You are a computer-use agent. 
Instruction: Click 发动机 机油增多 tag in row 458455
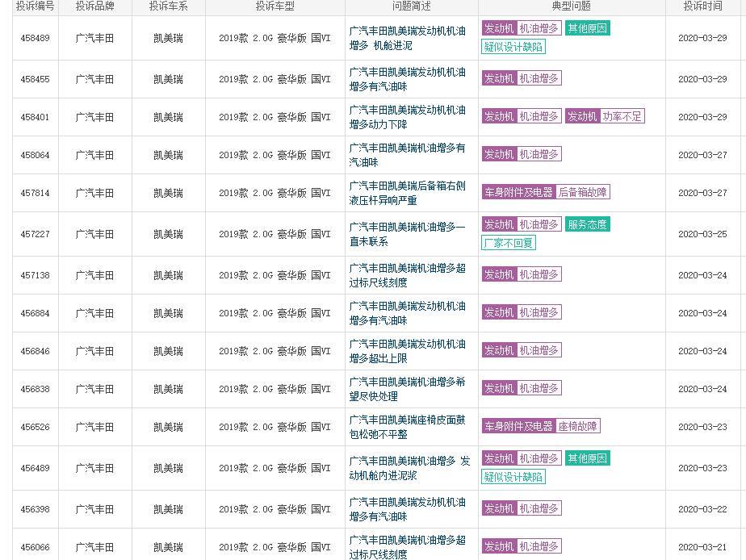(522, 78)
